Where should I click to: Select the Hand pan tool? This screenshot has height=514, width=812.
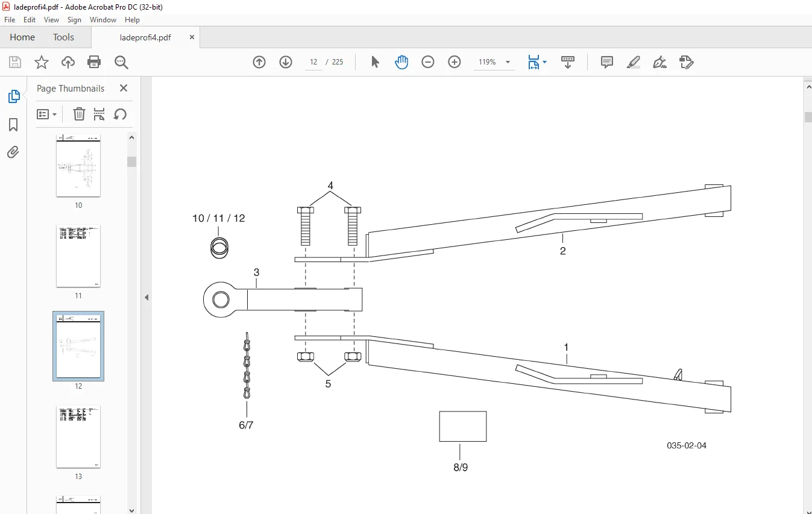[x=401, y=62]
